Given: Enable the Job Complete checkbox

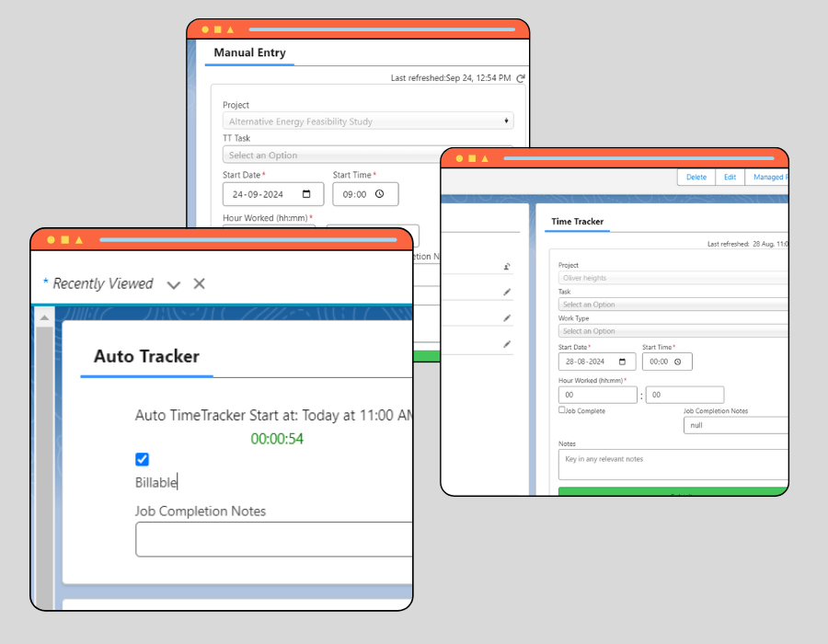Looking at the screenshot, I should point(562,410).
